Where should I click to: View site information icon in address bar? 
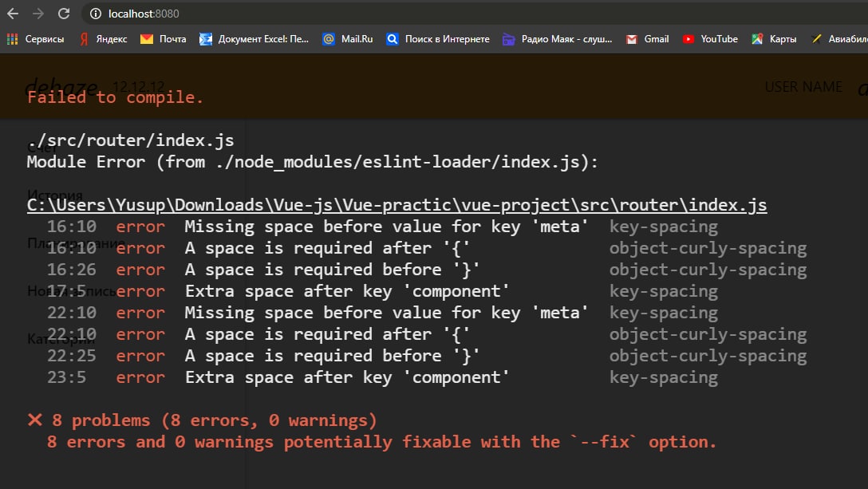point(95,14)
